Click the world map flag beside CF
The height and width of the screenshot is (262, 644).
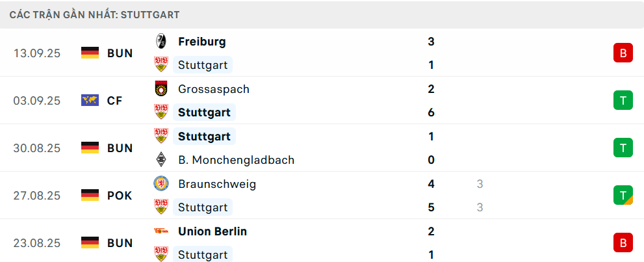point(90,101)
